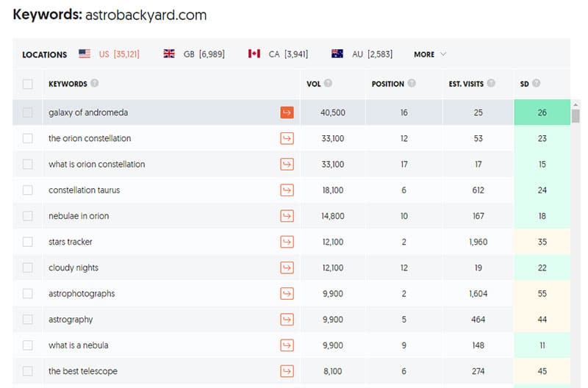
Task: Click the arrow icon beside constellation taurus
Action: 287,190
